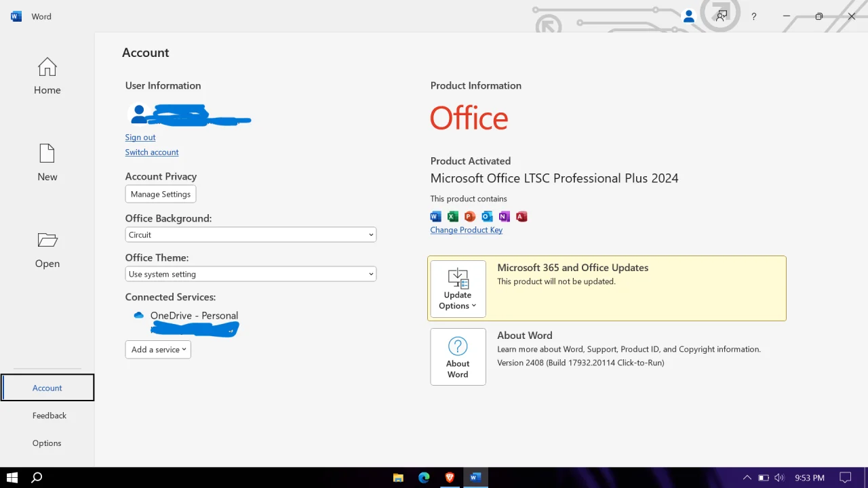The height and width of the screenshot is (488, 868).
Task: Click the taskbar clock showing 9:53 PM
Action: [x=810, y=478]
